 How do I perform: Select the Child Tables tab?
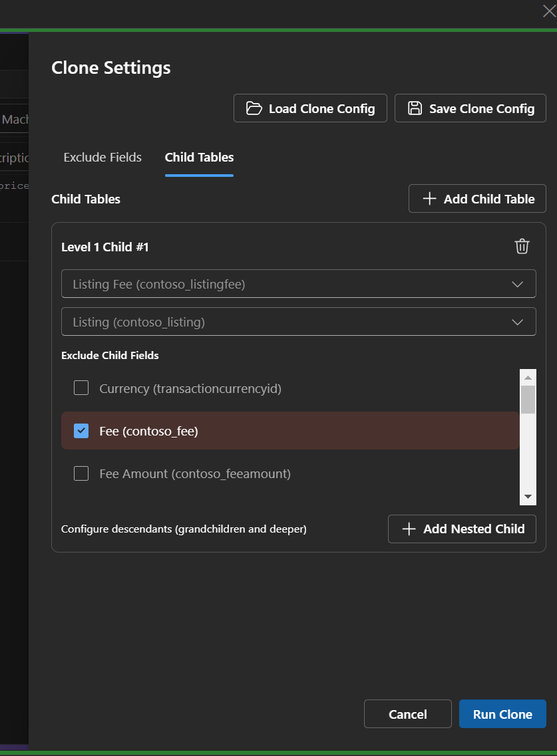(200, 157)
